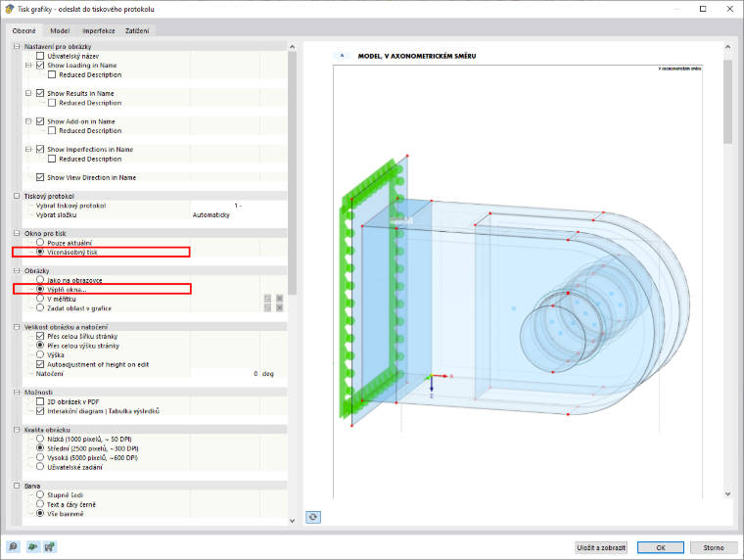Select Vysoká 5000 pixelů quality
The image size is (744, 560).
[40, 457]
